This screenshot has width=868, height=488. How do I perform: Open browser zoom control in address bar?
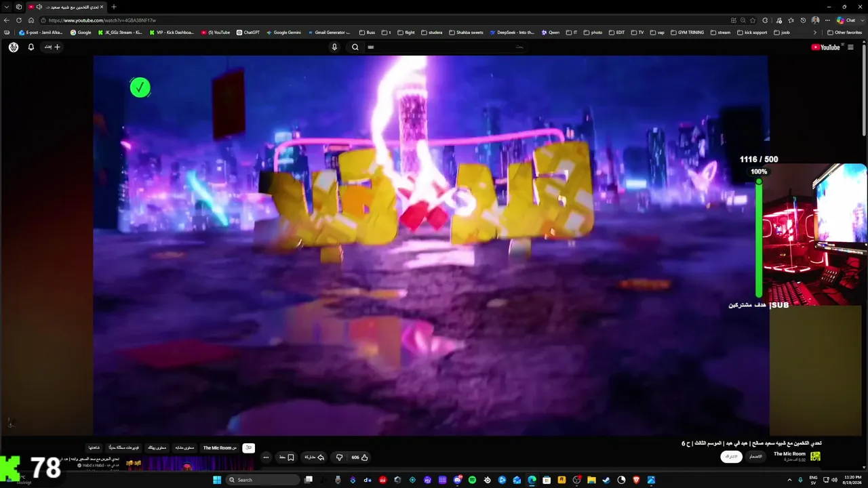coord(743,20)
